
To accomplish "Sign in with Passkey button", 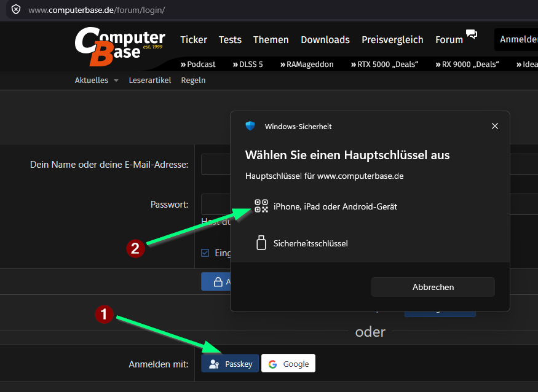I will (x=230, y=364).
